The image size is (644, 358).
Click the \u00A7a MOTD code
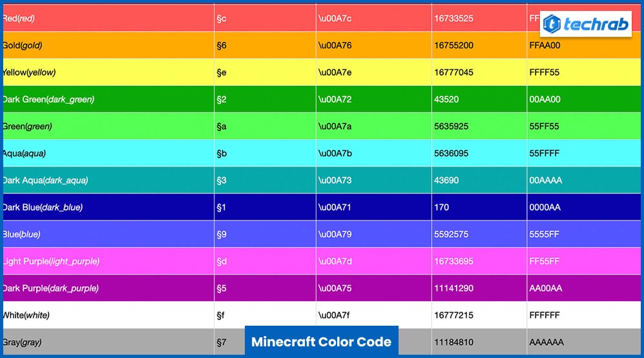tap(335, 127)
